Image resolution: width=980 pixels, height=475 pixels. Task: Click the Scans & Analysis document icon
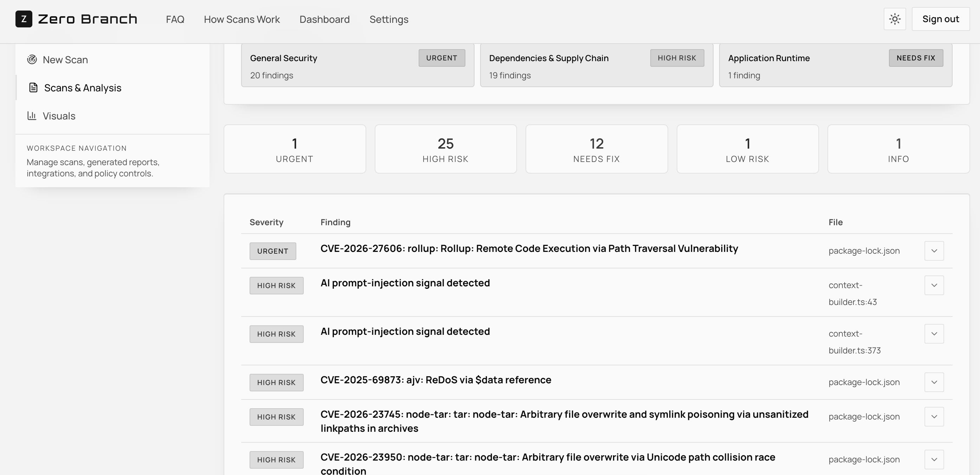coord(33,87)
